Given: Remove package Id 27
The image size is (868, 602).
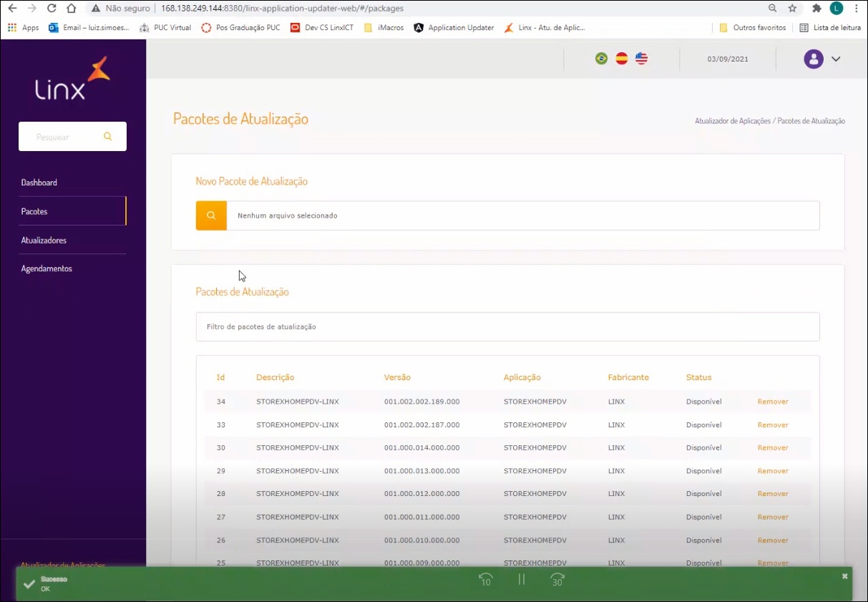Looking at the screenshot, I should (773, 517).
